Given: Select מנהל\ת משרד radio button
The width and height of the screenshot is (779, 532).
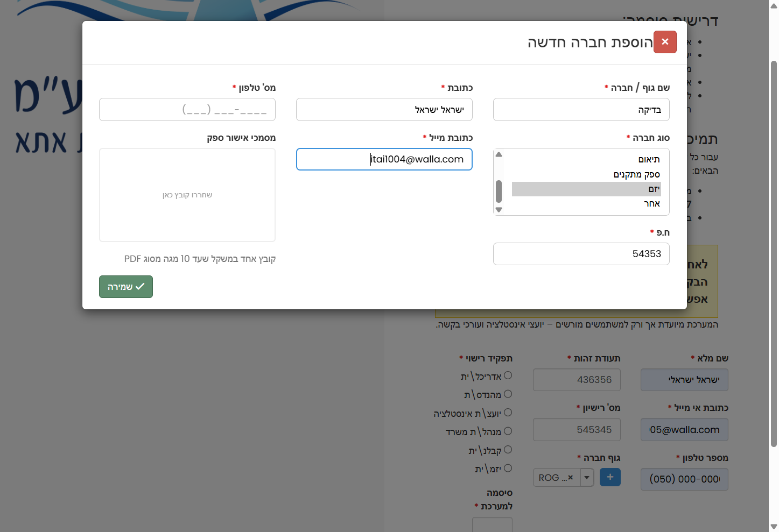Looking at the screenshot, I should tap(508, 431).
